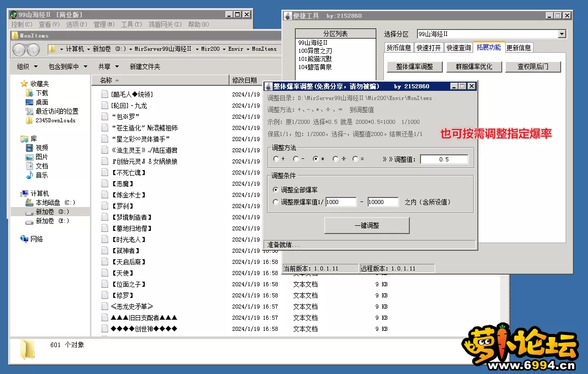This screenshot has width=588, height=374.
Task: Select 104碧落黄泉 in the 分区列表
Action: click(315, 67)
